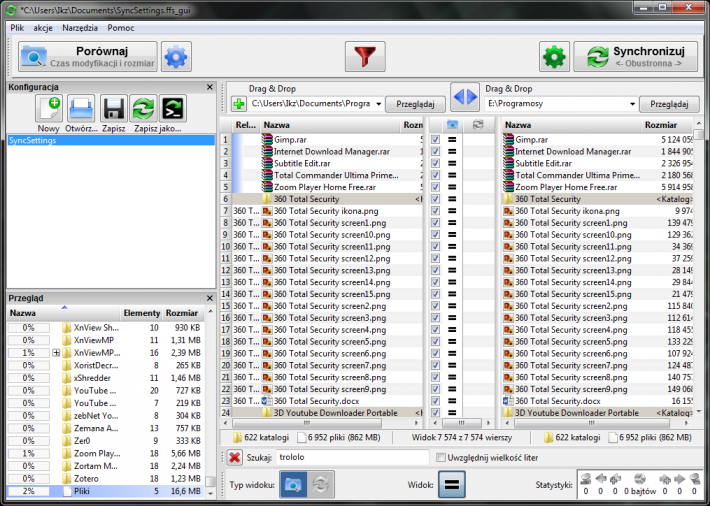Image resolution: width=710 pixels, height=506 pixels.
Task: Sort right list by Rozmiar header
Action: point(667,125)
